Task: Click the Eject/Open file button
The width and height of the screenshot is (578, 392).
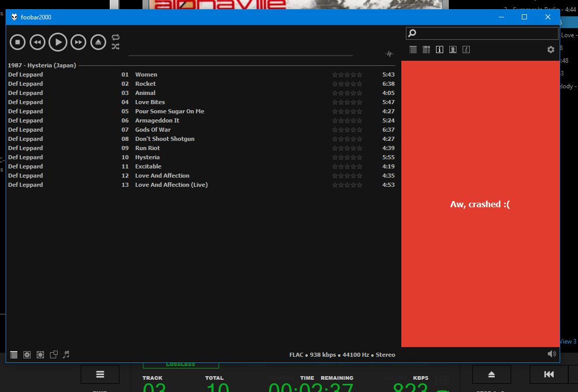Action: [99, 42]
